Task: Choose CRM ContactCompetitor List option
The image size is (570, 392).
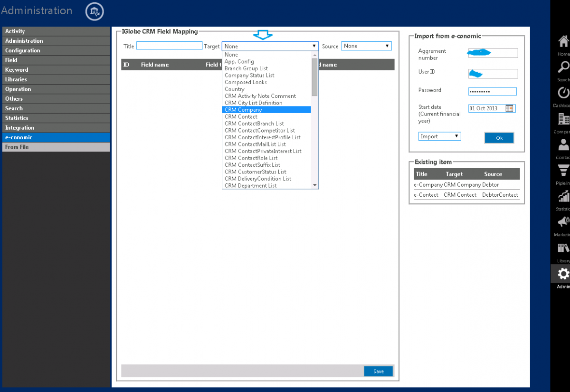Action: coord(266,131)
